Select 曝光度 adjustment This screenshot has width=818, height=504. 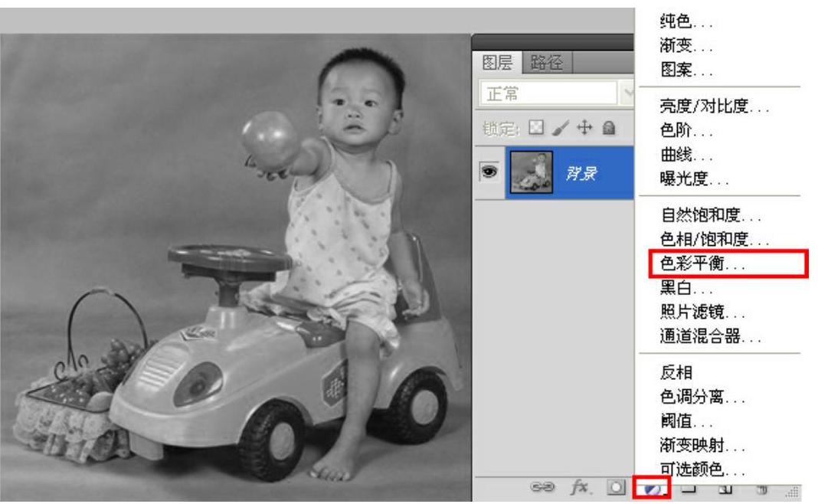[x=694, y=178]
